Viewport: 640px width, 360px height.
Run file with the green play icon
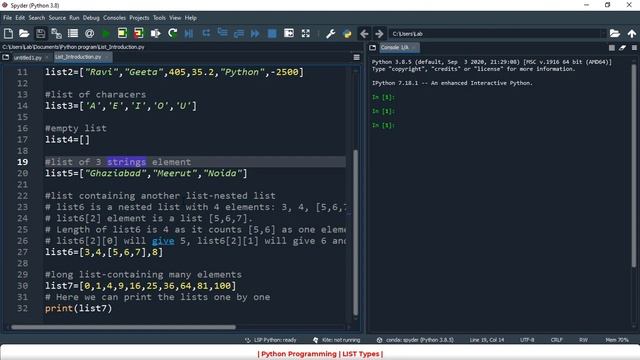click(x=106, y=33)
